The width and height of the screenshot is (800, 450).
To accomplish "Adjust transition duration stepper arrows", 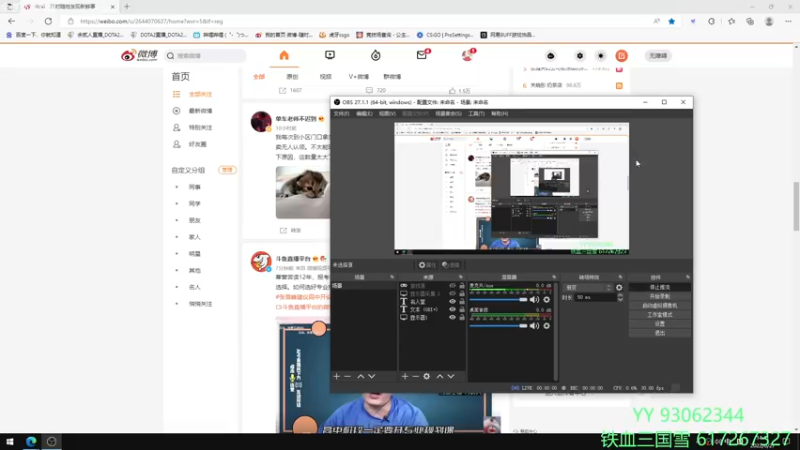I will pos(620,297).
